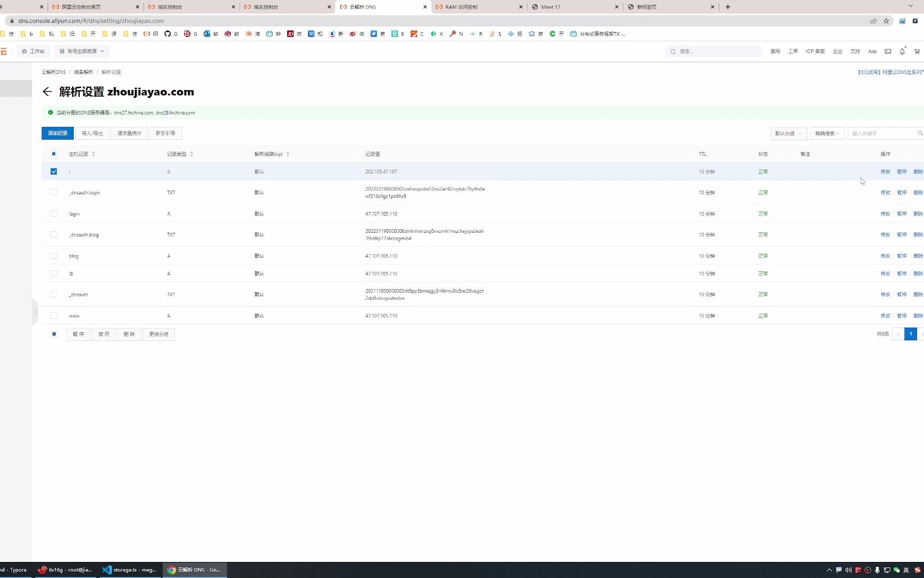Sort by 主机记录 column sort icon
Image resolution: width=924 pixels, height=578 pixels.
click(x=94, y=154)
